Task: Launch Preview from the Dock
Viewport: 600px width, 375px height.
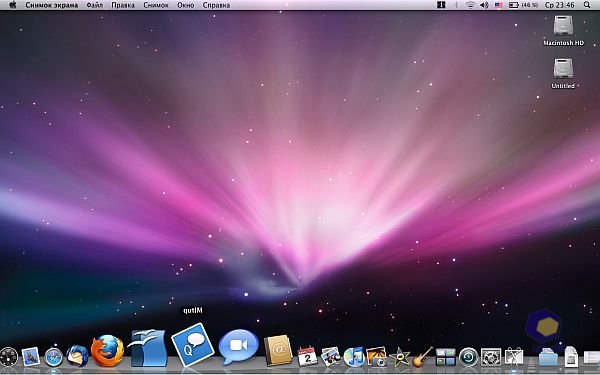Action: [x=331, y=357]
